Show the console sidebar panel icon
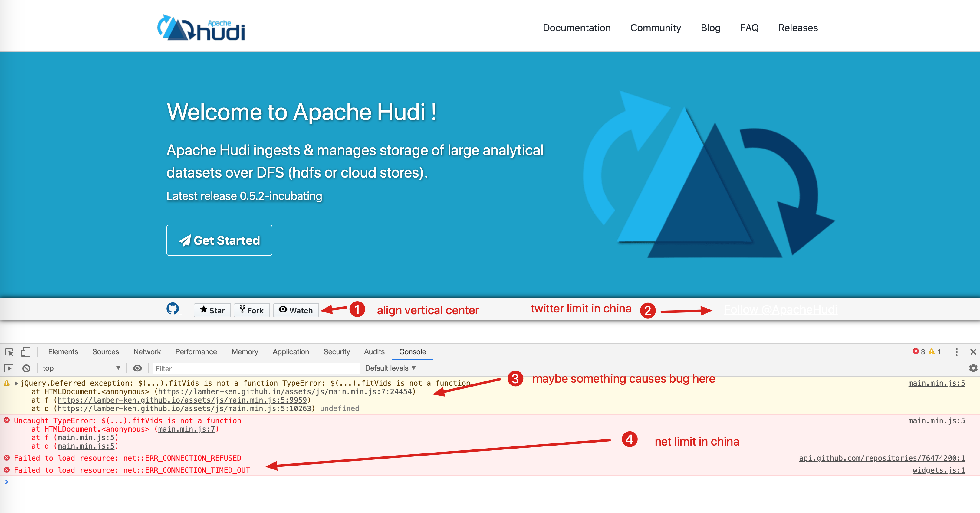 9,368
